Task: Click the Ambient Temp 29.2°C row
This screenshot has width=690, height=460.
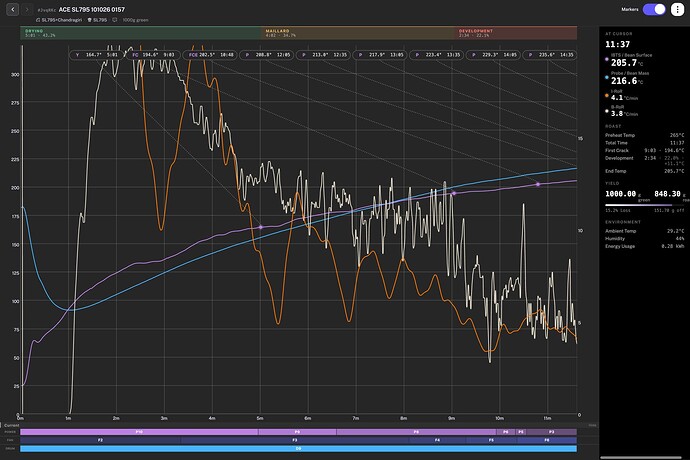Action: (x=645, y=231)
